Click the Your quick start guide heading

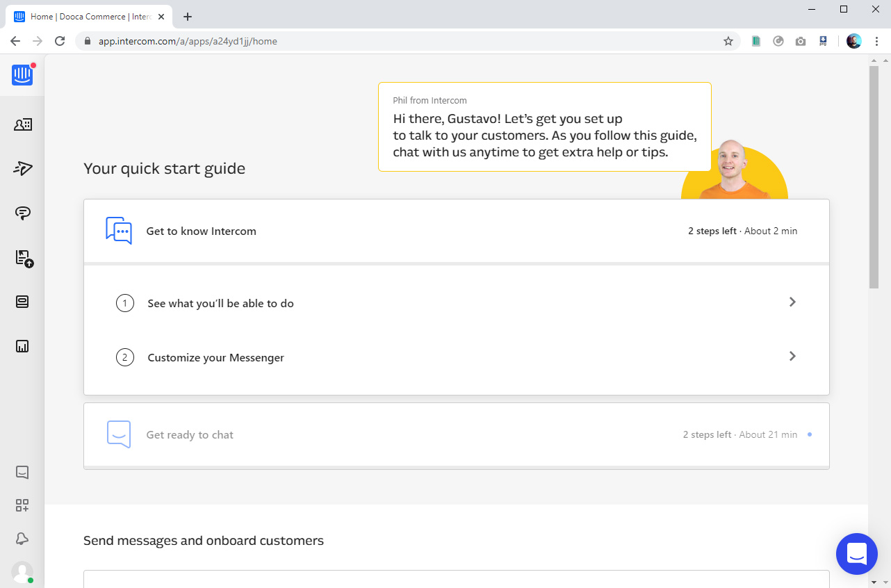tap(164, 168)
